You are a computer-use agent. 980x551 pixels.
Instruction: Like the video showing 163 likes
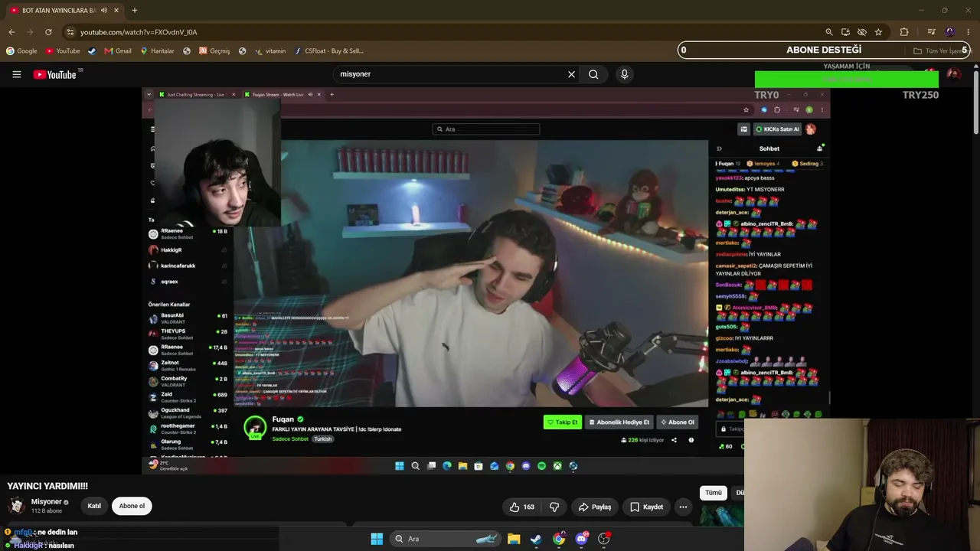[x=522, y=507]
